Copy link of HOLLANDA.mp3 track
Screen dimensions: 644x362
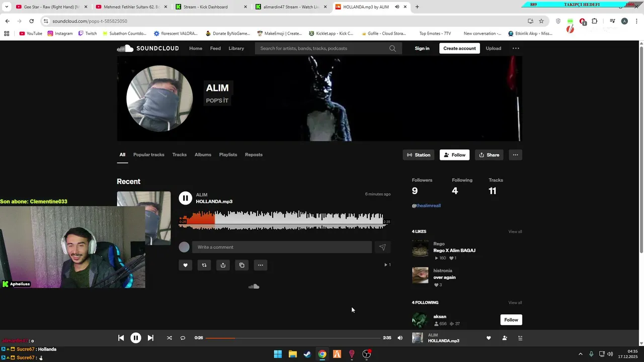(x=242, y=265)
